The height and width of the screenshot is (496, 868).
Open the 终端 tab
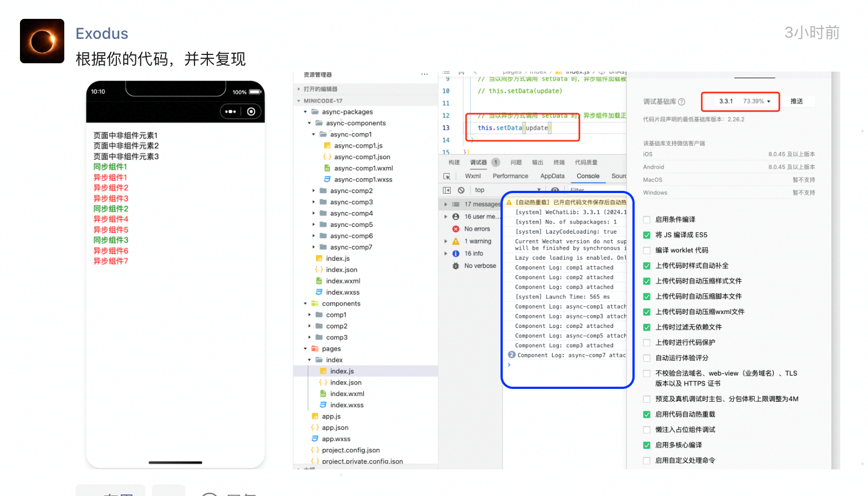(x=559, y=163)
